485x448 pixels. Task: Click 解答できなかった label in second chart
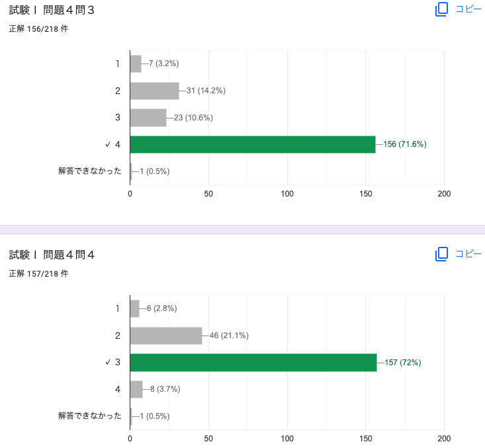click(x=90, y=416)
